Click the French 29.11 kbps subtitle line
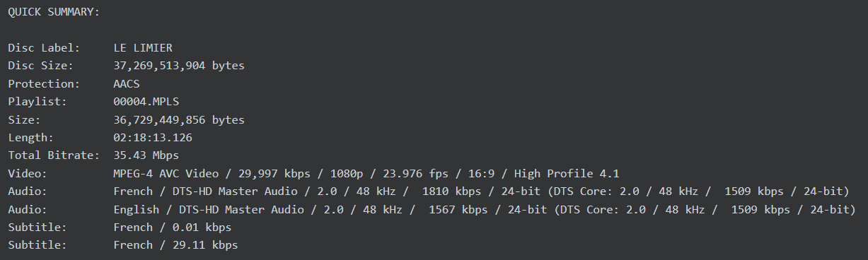This screenshot has height=260, width=868. tap(175, 245)
